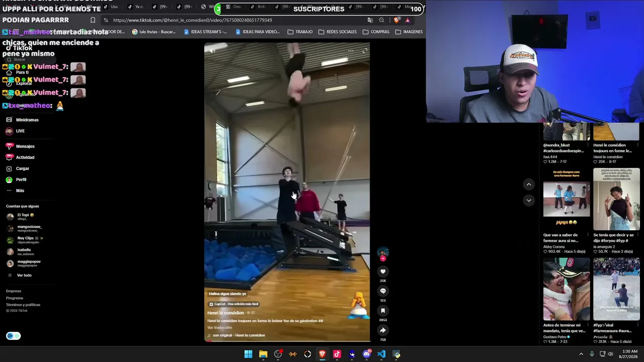Open the zoom magnifier in address bar
Viewport: 644px width, 362px height.
tap(381, 20)
